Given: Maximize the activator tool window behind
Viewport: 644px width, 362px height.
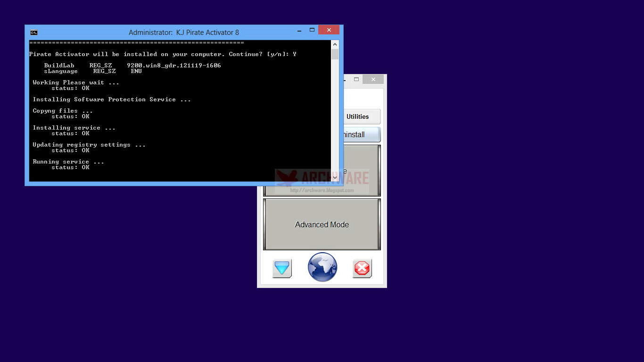Looking at the screenshot, I should click(356, 80).
